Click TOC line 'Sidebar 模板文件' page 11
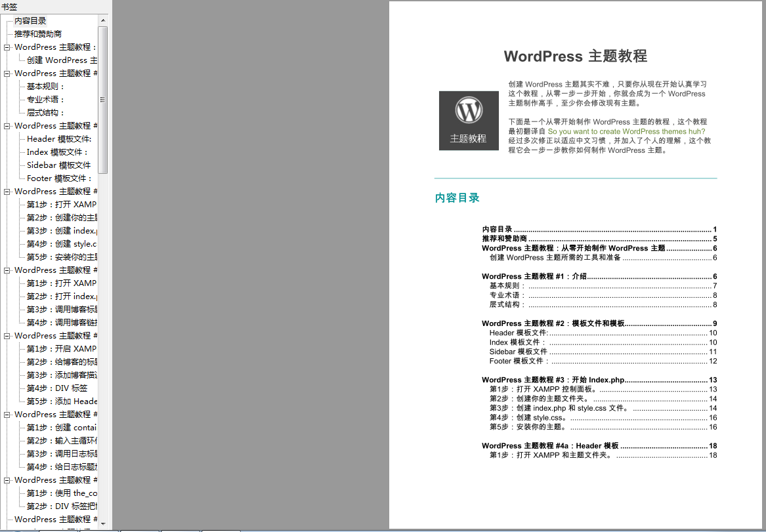 603,352
